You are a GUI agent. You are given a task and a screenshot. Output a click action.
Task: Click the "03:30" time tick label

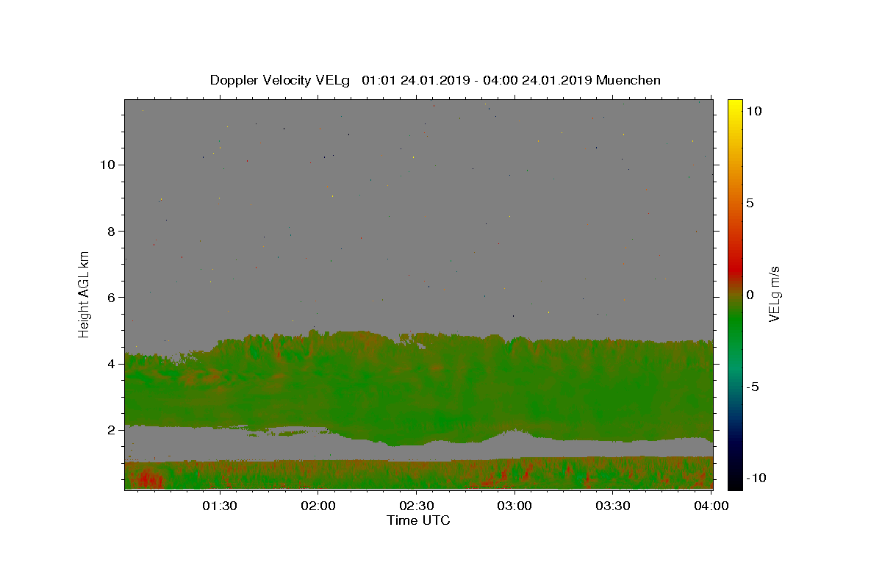coord(612,506)
